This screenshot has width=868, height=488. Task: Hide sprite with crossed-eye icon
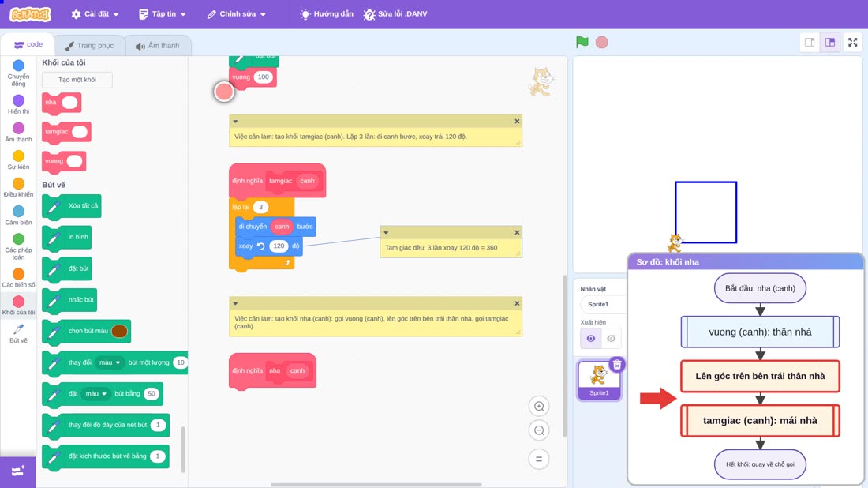pyautogui.click(x=611, y=339)
